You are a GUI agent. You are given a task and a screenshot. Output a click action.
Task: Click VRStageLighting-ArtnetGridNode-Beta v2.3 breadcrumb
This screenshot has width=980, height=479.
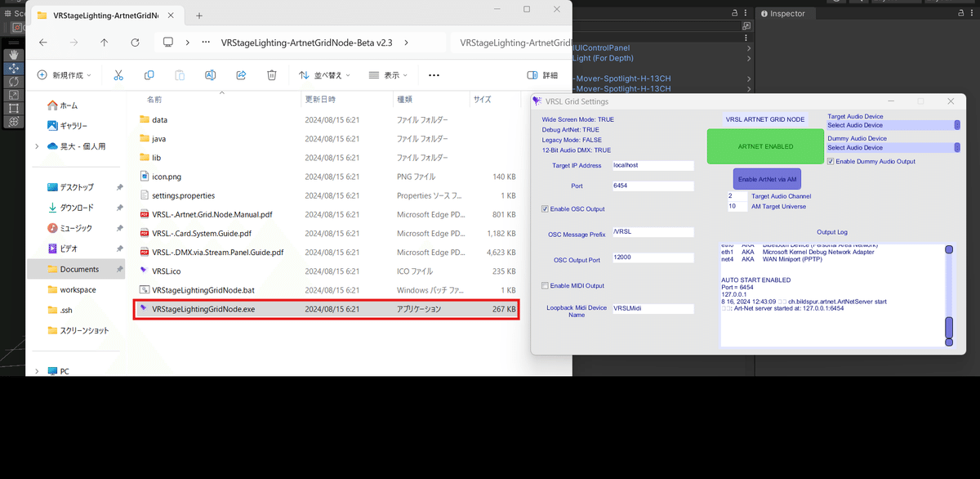pos(309,43)
